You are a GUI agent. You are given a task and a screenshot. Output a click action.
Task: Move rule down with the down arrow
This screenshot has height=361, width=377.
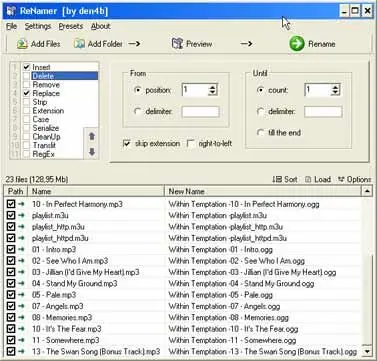click(92, 152)
